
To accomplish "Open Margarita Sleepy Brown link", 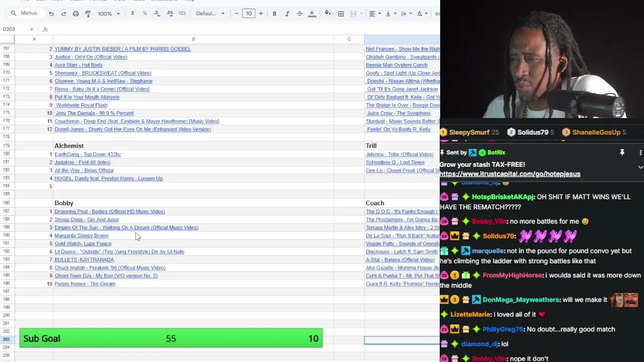I will (82, 236).
